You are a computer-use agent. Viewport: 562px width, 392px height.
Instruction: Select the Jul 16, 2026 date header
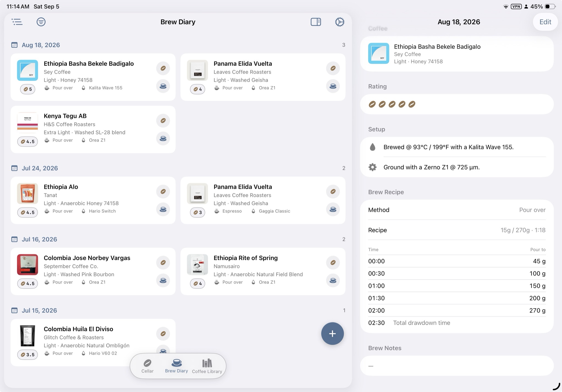39,239
